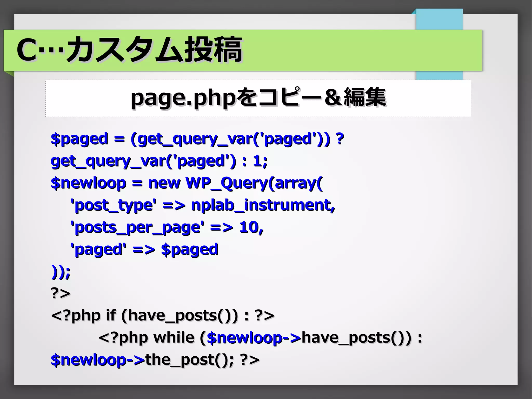This screenshot has width=532, height=399.
Task: Click the line ''post_type' => nplab_instrument,'
Action: coord(203,205)
